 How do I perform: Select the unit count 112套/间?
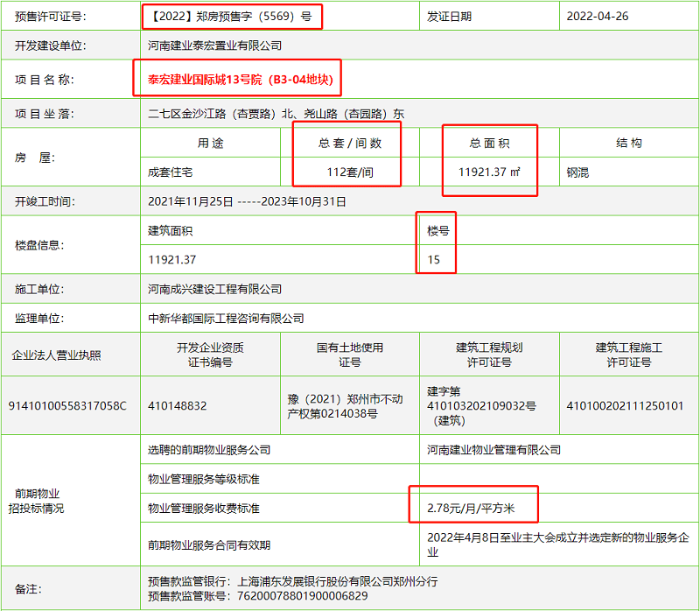[x=347, y=173]
